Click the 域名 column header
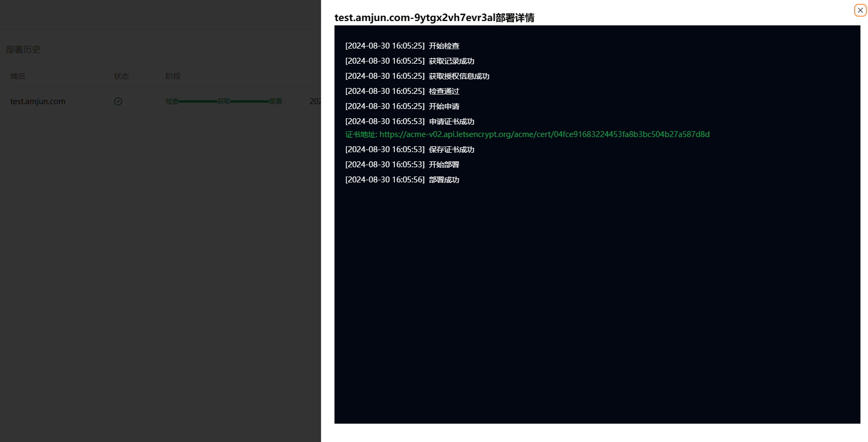 click(18, 76)
